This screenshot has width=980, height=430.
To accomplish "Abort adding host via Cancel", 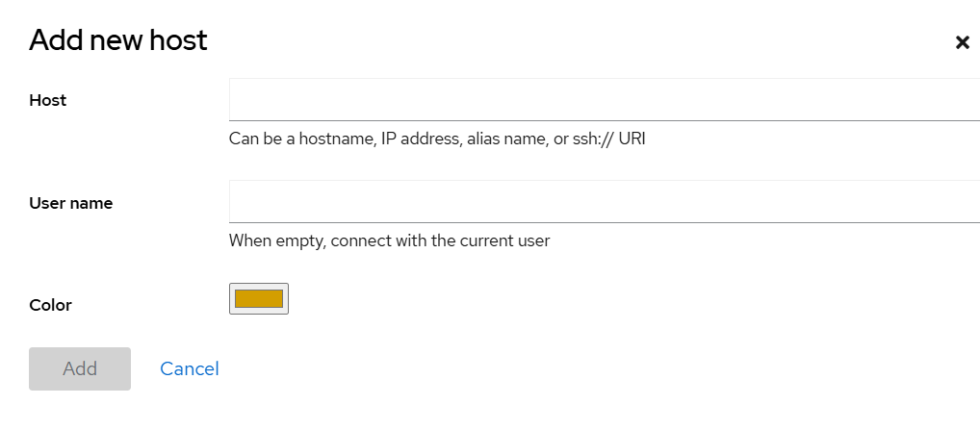I will tap(190, 368).
